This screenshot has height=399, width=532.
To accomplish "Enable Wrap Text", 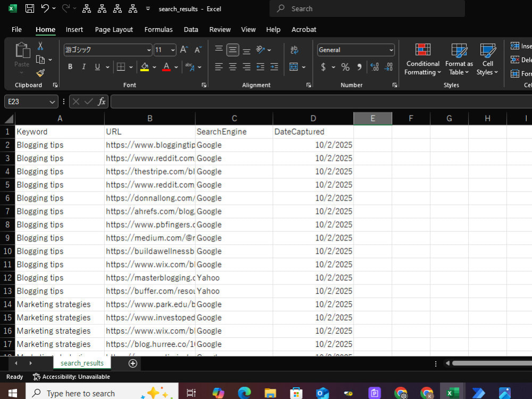I will 294,50.
